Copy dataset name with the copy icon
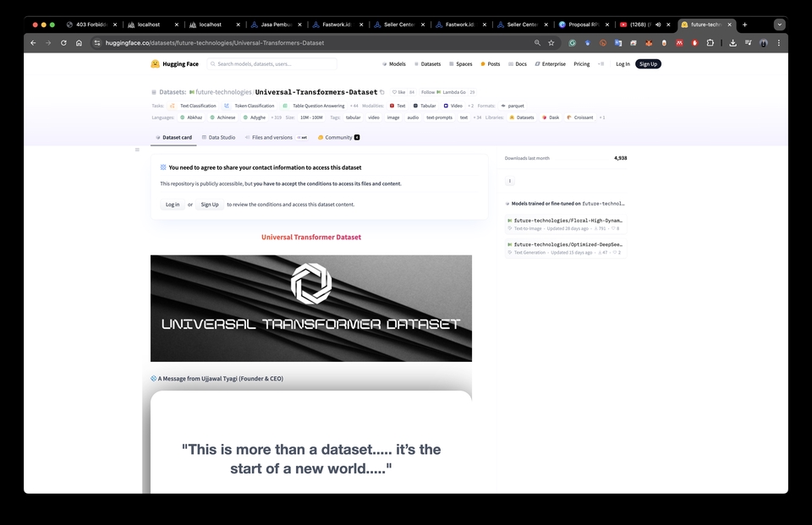 [382, 92]
